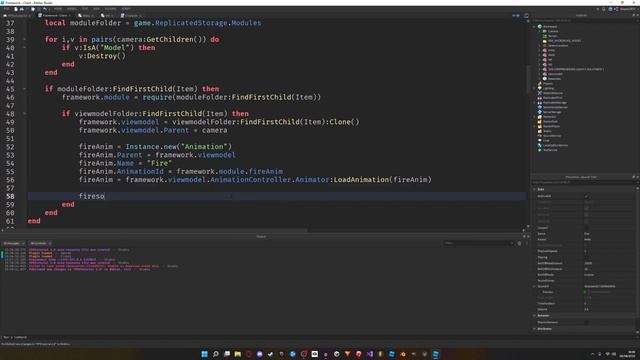
Task: Expand the Lighting tree node
Action: 534,88
